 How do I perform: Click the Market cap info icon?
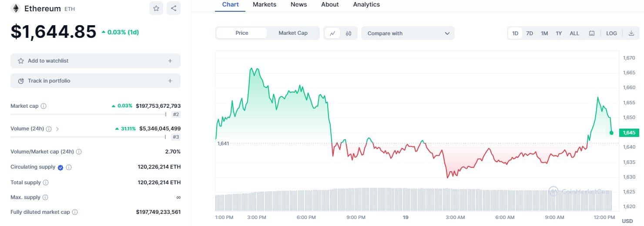pyautogui.click(x=44, y=106)
